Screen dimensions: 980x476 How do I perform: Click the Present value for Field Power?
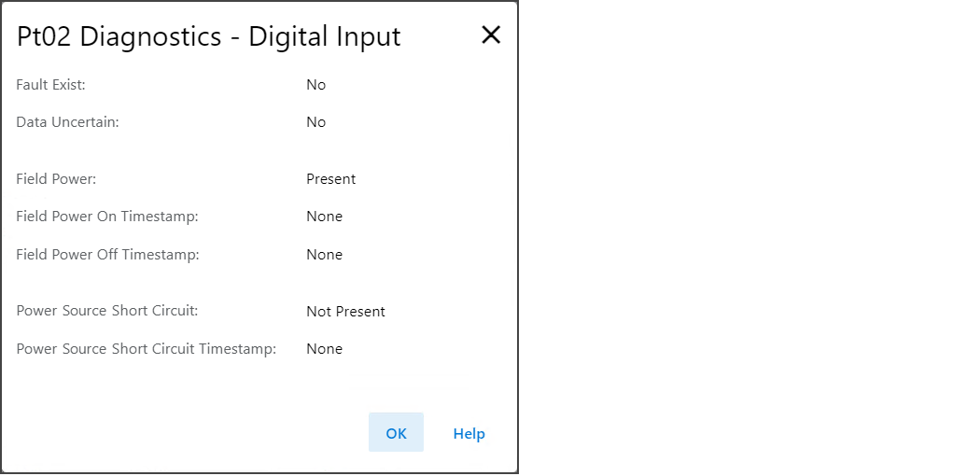coord(330,178)
